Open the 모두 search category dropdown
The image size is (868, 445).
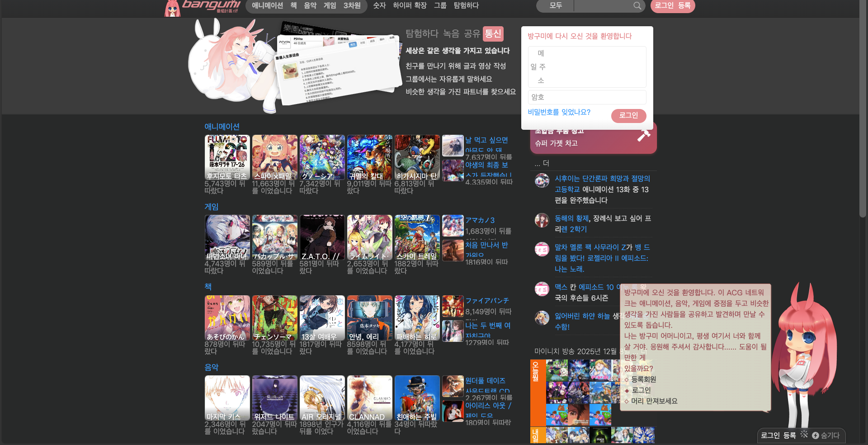556,6
